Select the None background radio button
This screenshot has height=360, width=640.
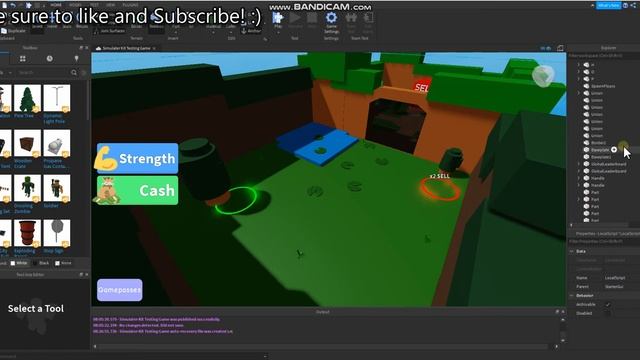tap(57, 263)
